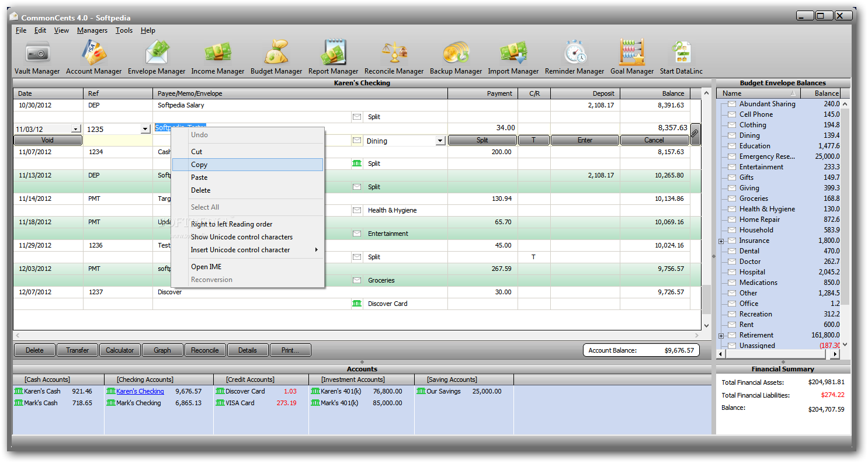The width and height of the screenshot is (868, 463).
Task: Open the Income Manager
Action: click(x=218, y=58)
